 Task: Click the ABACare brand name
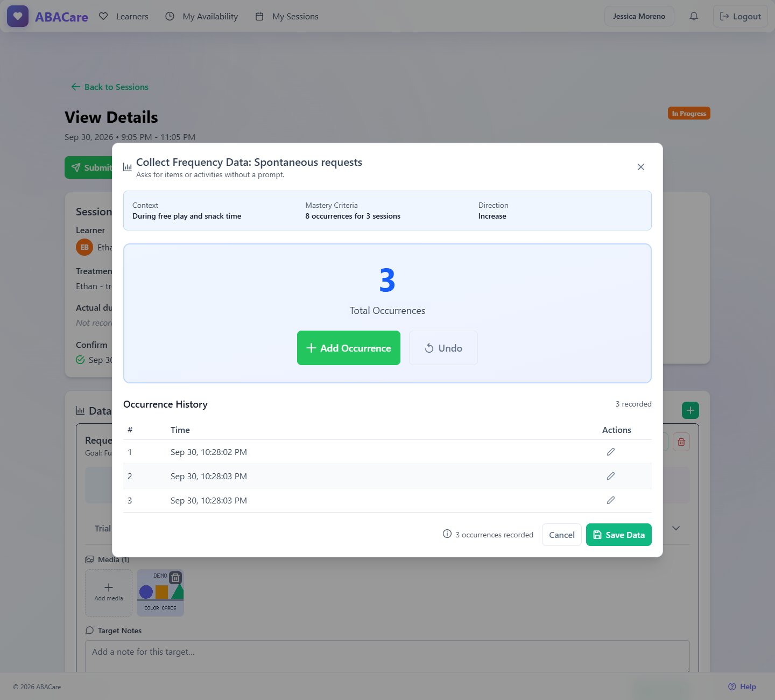coord(61,17)
